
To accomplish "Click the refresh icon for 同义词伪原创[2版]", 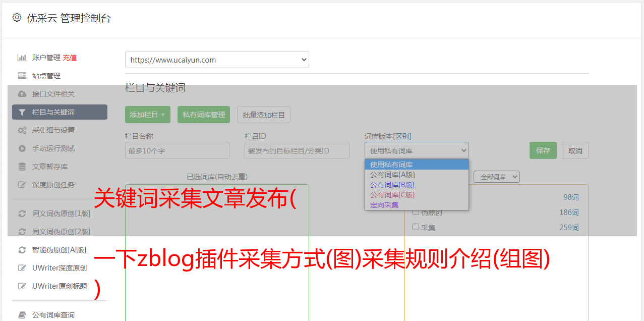I will [22, 232].
